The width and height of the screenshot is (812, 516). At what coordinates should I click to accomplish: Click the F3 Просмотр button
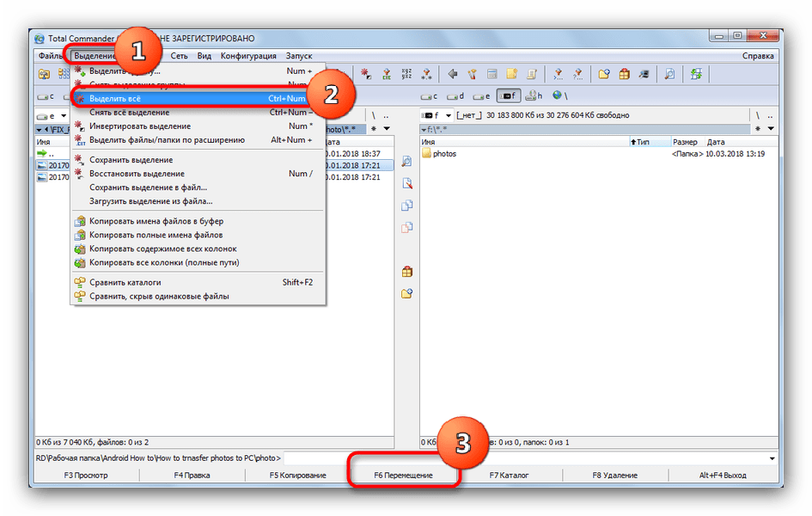(87, 475)
